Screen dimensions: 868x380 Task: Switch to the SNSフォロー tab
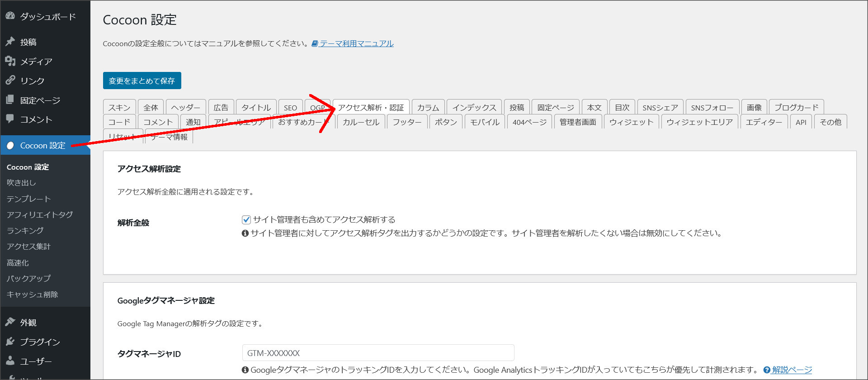(712, 107)
